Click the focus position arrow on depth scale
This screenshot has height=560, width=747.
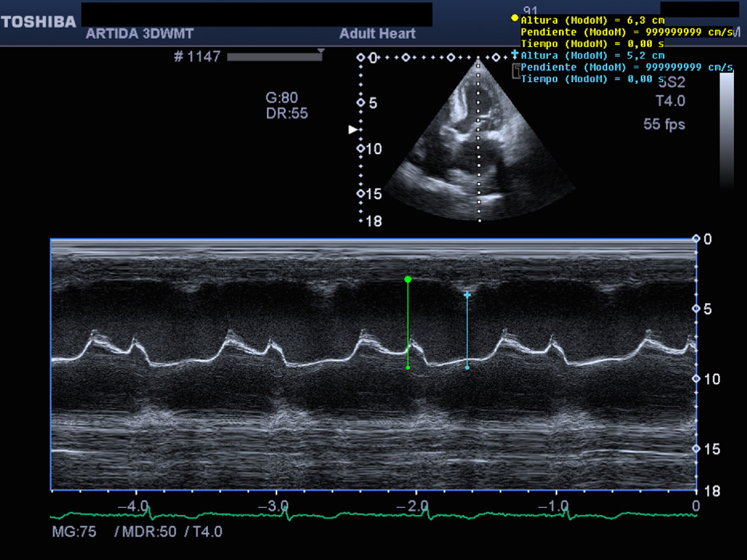[x=353, y=130]
